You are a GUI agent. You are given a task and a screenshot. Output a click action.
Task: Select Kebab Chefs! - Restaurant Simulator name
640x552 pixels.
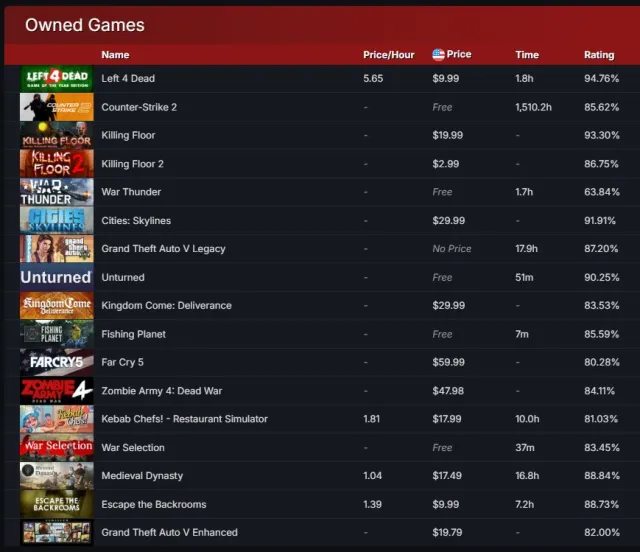[x=184, y=419]
